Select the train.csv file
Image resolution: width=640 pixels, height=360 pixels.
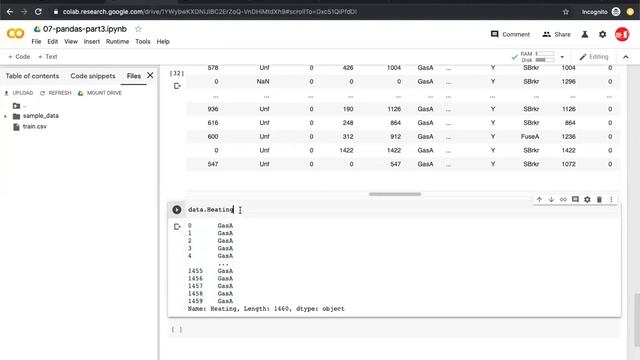[34, 127]
